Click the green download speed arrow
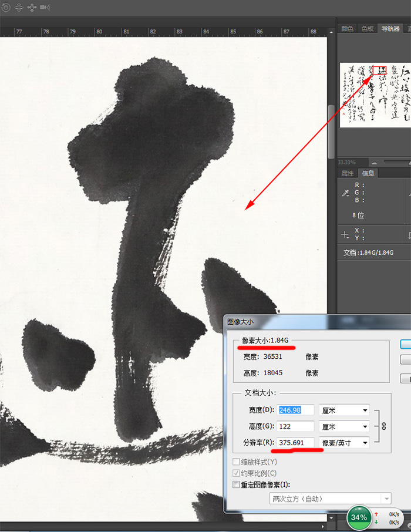Image resolution: width=411 pixels, height=532 pixels. click(376, 522)
